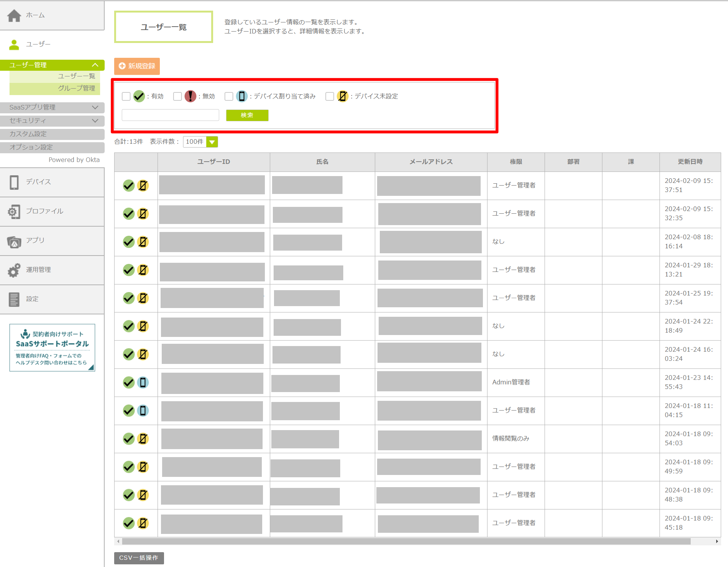Image resolution: width=728 pixels, height=567 pixels.
Task: Check the 無効 filter checkbox
Action: pos(177,97)
